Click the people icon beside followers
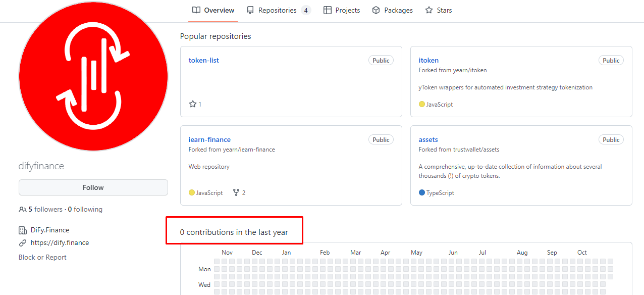Screen dimensions: 644x295 (22, 209)
